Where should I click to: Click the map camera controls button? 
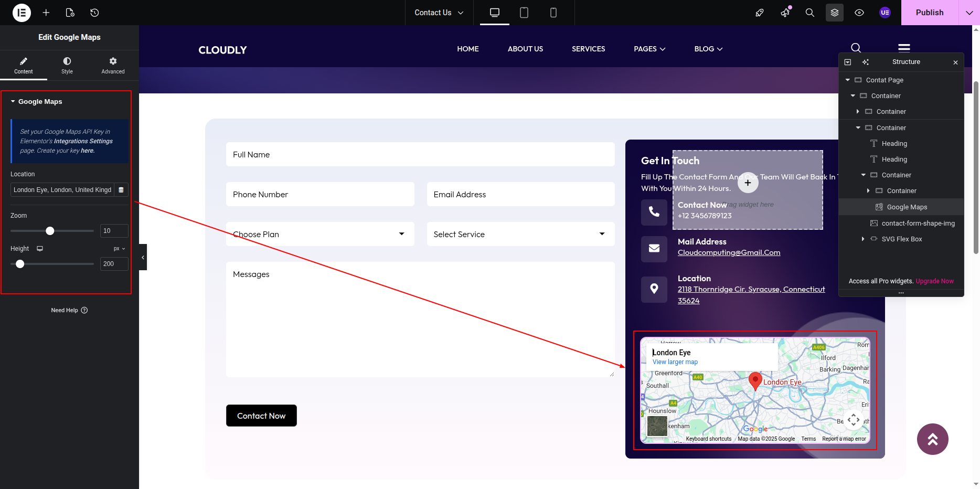tap(854, 420)
